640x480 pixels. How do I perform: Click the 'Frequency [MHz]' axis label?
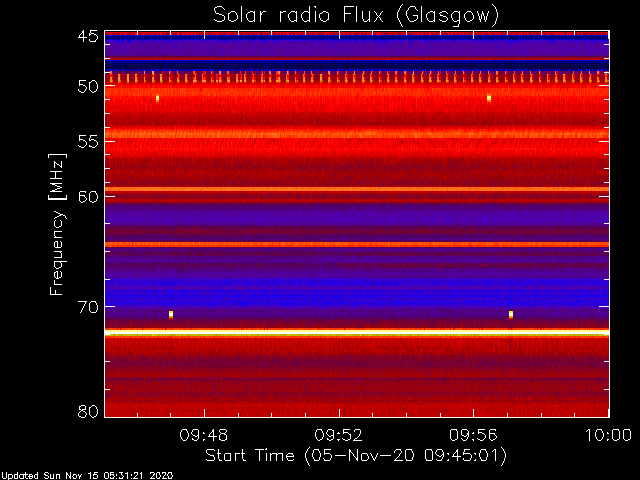(x=57, y=224)
